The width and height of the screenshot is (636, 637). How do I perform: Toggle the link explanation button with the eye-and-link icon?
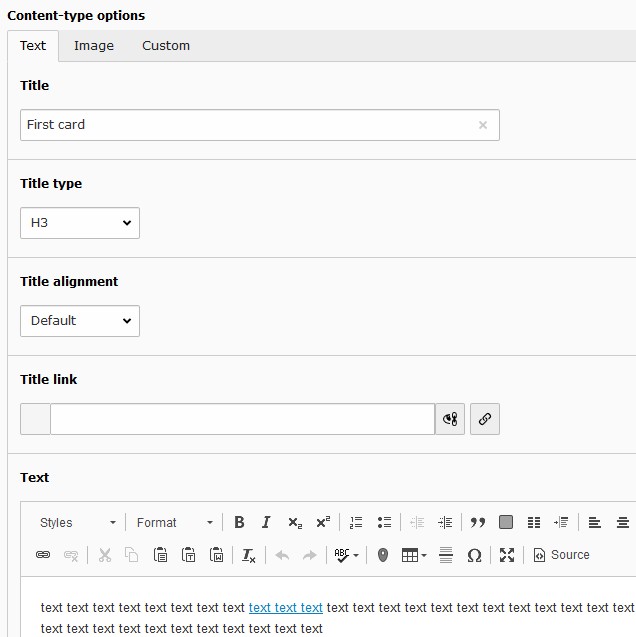[x=450, y=419]
